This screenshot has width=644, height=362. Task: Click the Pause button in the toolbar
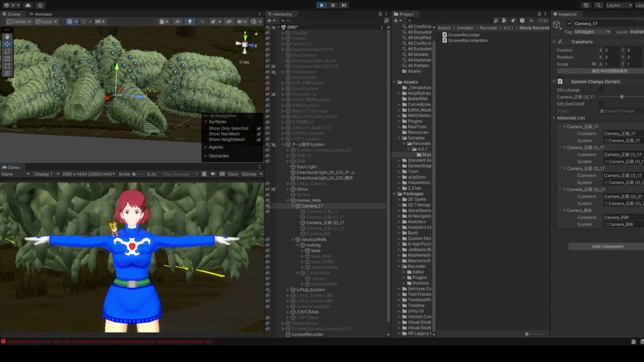333,5
